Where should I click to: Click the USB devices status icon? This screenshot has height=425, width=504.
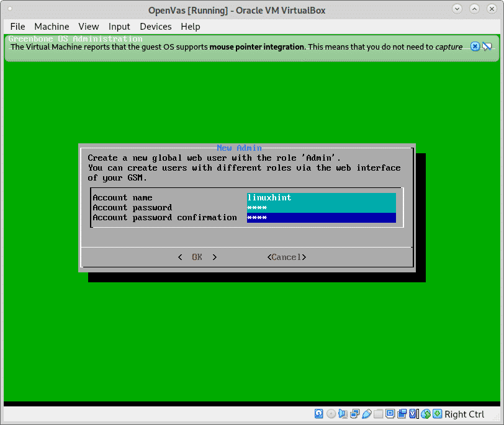click(367, 414)
